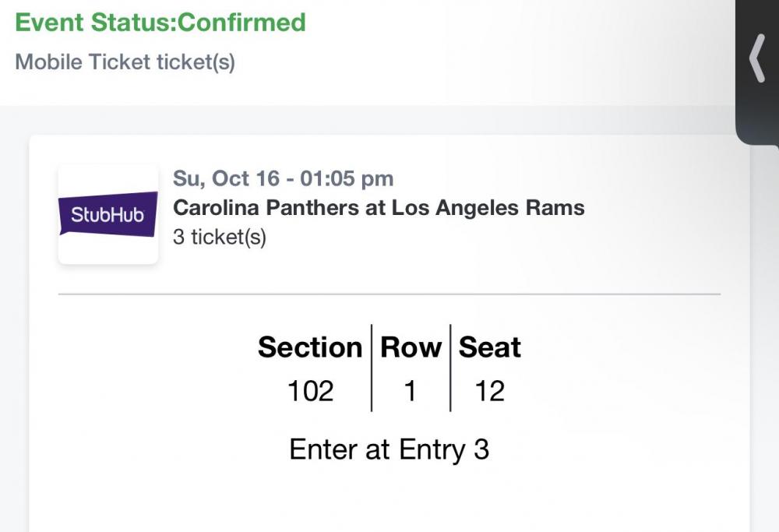Click the divider between Section and Row

pyautogui.click(x=372, y=368)
